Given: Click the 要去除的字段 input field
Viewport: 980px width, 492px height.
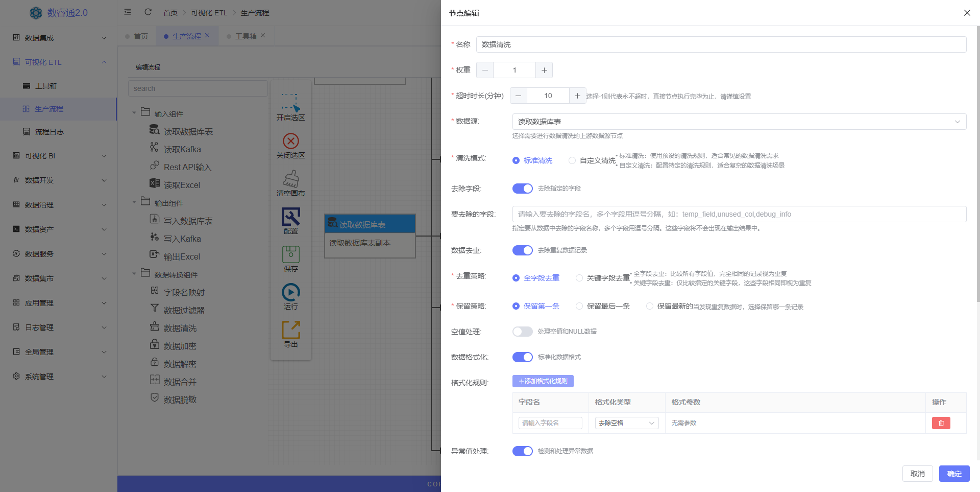Looking at the screenshot, I should [739, 214].
